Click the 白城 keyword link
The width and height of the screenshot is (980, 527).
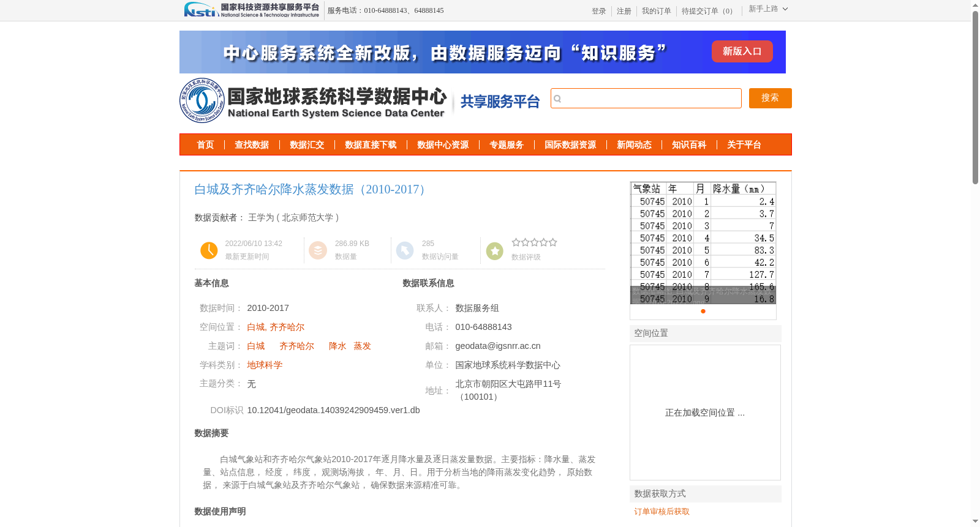[x=256, y=346]
